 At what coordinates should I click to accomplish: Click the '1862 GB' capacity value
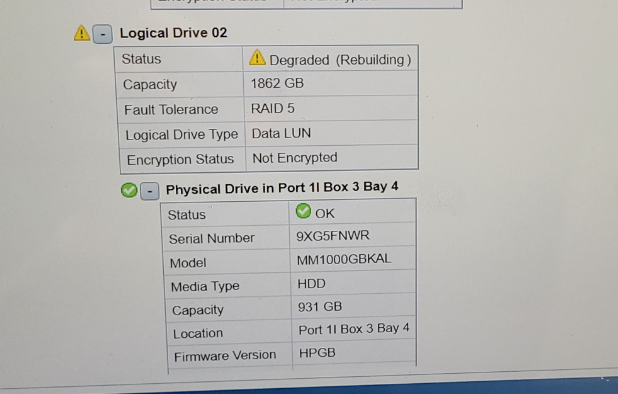tap(277, 84)
